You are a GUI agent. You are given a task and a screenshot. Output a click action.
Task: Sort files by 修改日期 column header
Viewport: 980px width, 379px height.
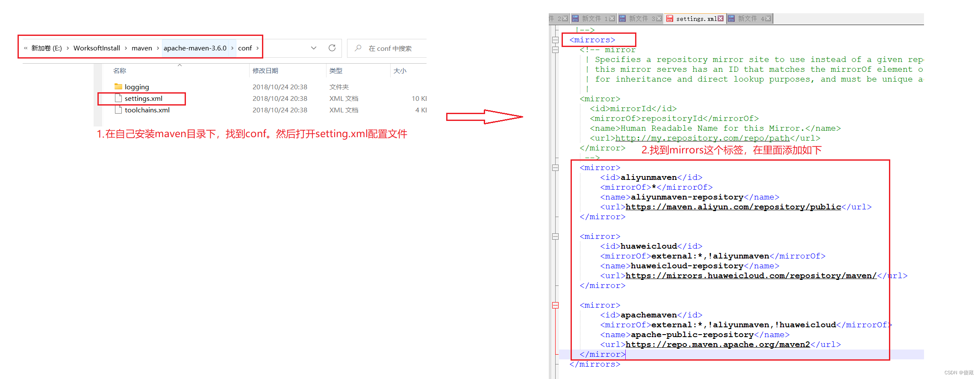pyautogui.click(x=265, y=71)
